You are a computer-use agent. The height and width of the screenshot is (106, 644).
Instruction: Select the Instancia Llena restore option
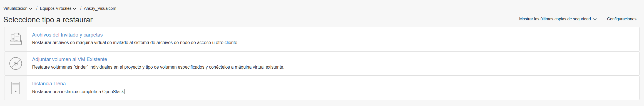coord(49,84)
